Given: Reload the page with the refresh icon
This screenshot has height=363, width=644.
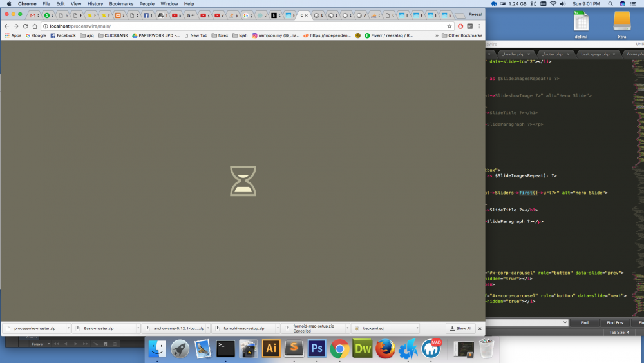Looking at the screenshot, I should coord(25,26).
